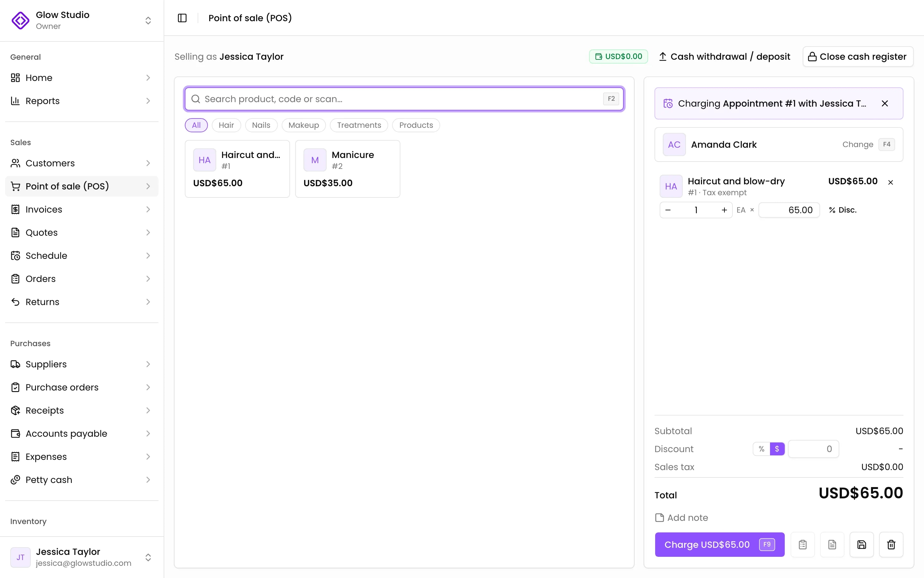Increase quantity with the plus button
The image size is (924, 578).
[724, 210]
